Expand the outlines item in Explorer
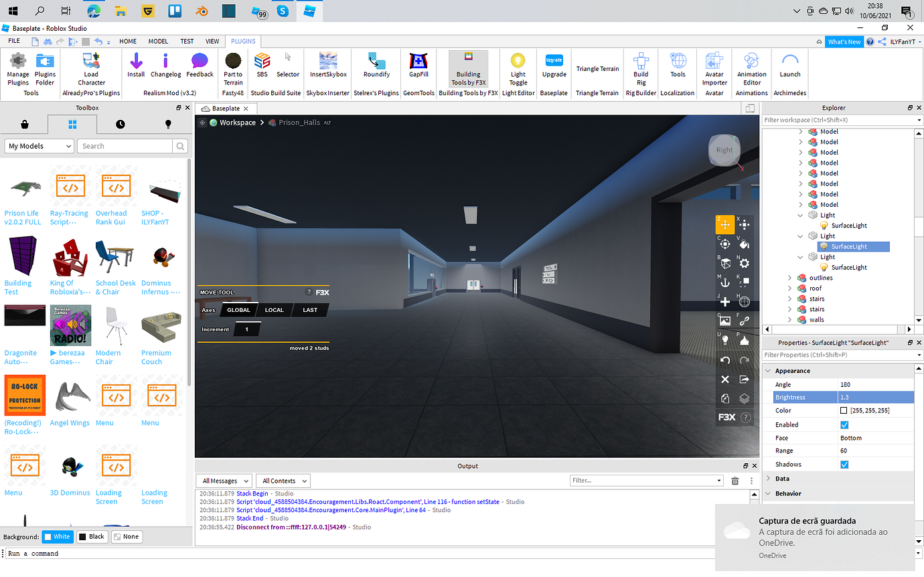The width and height of the screenshot is (924, 577). (791, 278)
